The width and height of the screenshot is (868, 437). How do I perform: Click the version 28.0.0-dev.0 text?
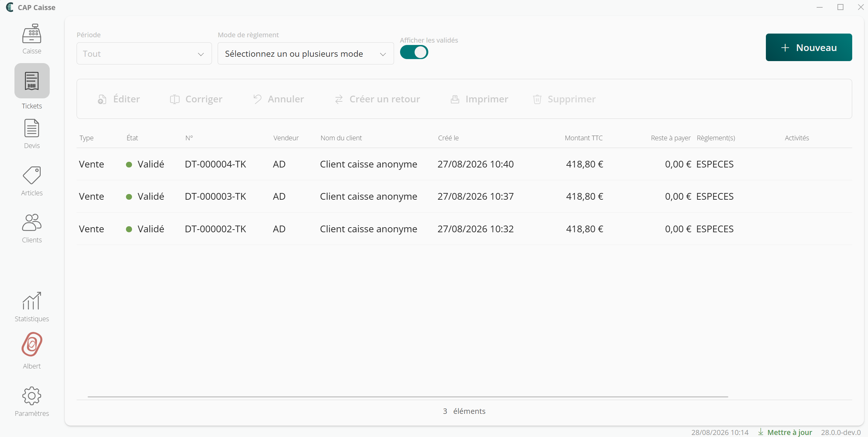point(840,432)
